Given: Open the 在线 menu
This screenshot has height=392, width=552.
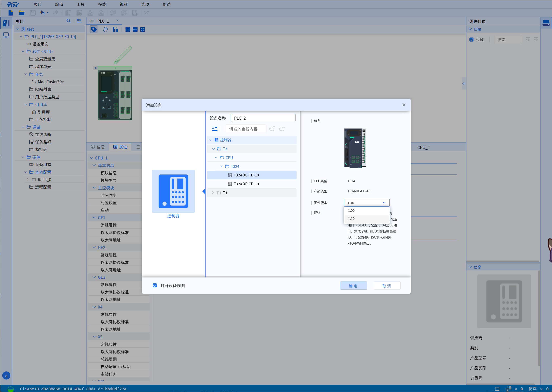Looking at the screenshot, I should point(102,4).
